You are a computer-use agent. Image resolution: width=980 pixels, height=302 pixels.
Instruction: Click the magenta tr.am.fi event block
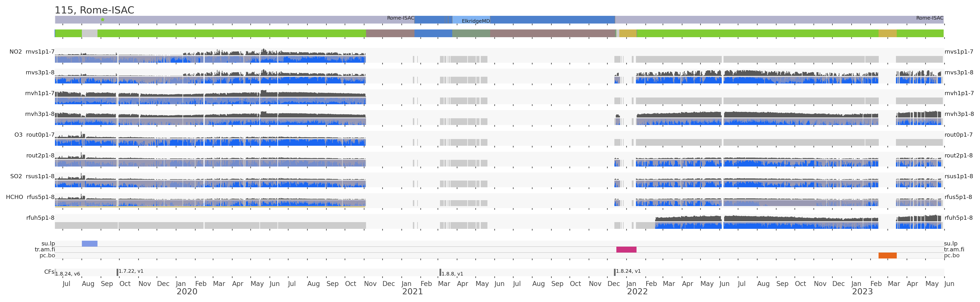point(626,250)
